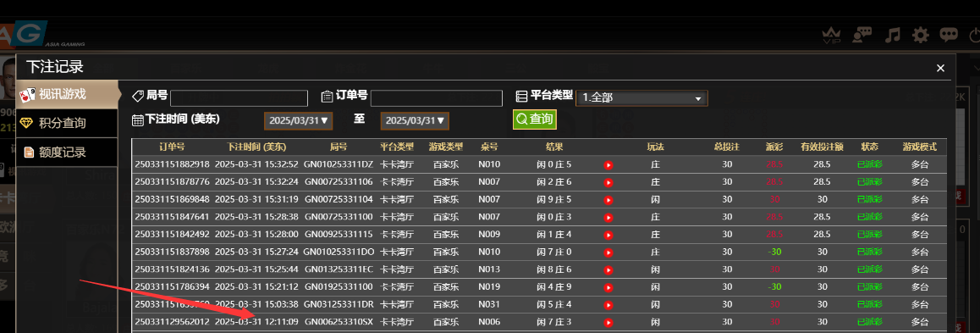
Task: Open the customer service agent icon
Action: tap(862, 36)
